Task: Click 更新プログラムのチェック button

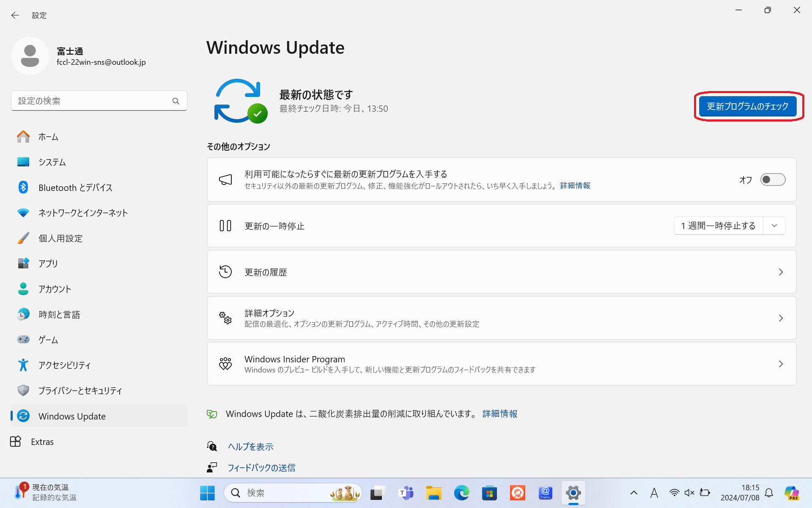Action: (x=748, y=106)
